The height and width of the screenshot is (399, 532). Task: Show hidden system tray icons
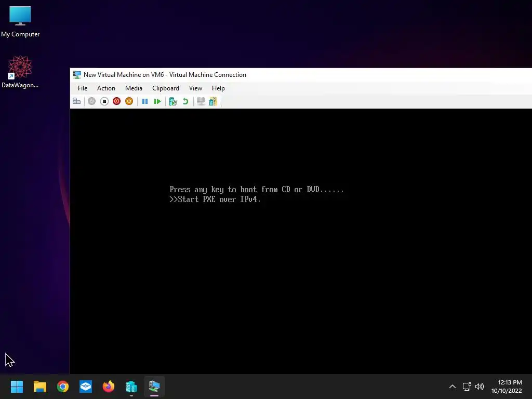point(453,387)
